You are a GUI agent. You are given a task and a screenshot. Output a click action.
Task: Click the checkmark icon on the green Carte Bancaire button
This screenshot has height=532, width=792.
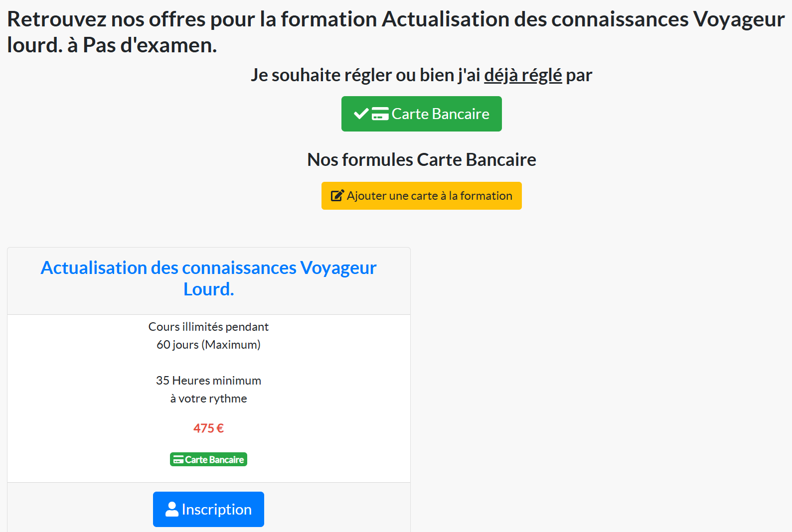361,114
